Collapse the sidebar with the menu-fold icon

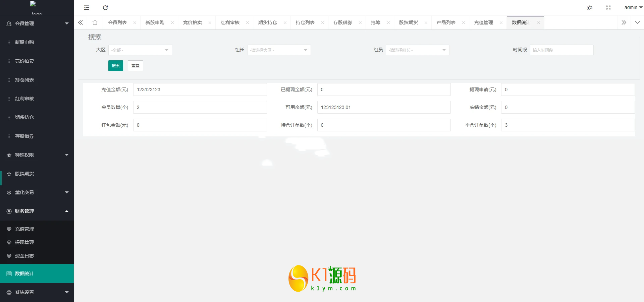pos(87,8)
